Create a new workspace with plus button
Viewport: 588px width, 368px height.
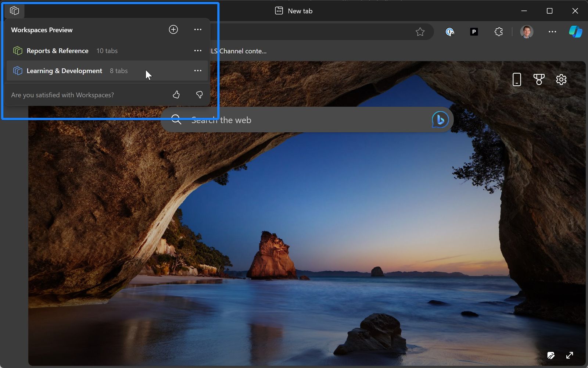[x=173, y=29]
